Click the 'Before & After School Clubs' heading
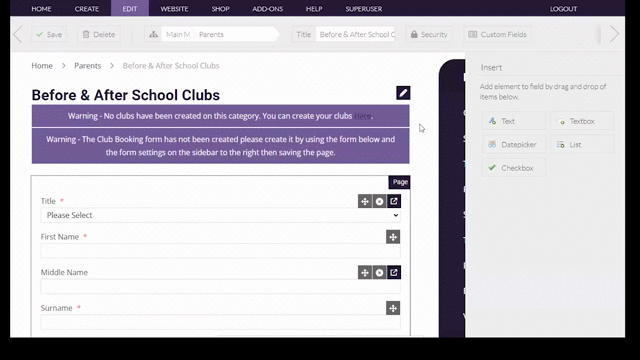The width and height of the screenshot is (640, 360). 126,95
